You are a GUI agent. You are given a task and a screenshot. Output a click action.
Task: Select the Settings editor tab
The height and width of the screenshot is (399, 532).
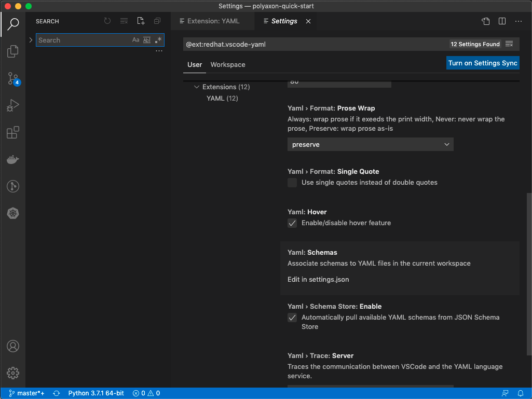point(284,21)
